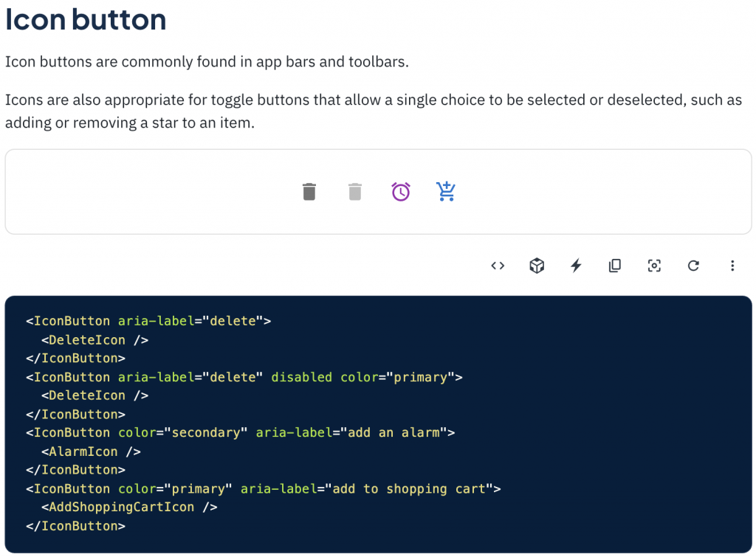Click the "Icon button" page heading
756x557 pixels.
pyautogui.click(x=86, y=20)
